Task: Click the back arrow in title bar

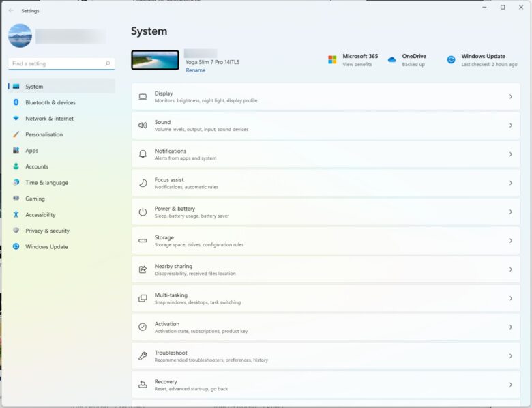Action: 11,10
